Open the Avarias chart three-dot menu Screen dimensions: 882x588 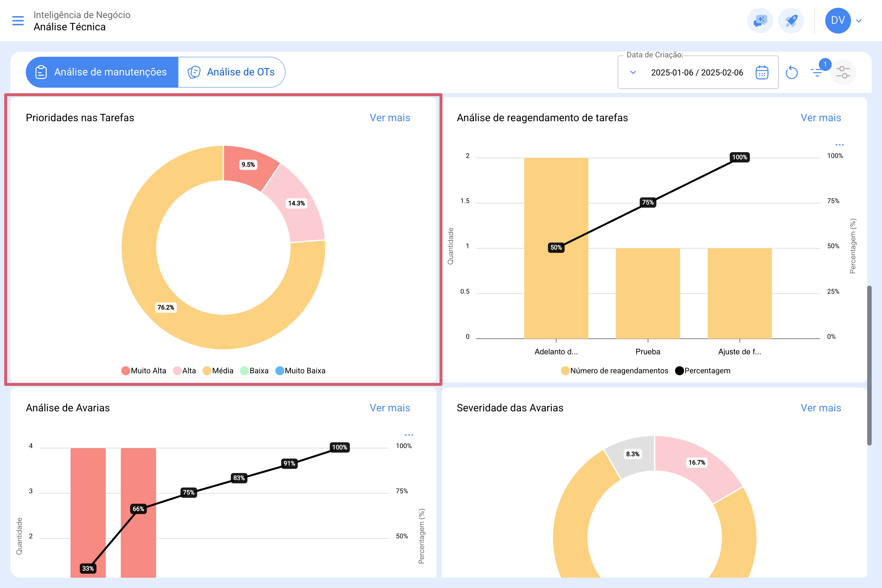pos(409,435)
